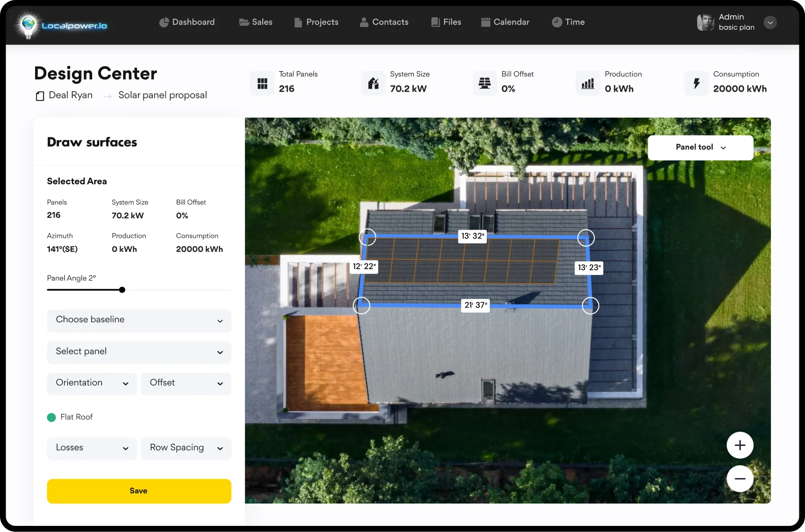Viewport: 805px width, 532px height.
Task: Click the Production bar chart icon
Action: click(x=588, y=83)
